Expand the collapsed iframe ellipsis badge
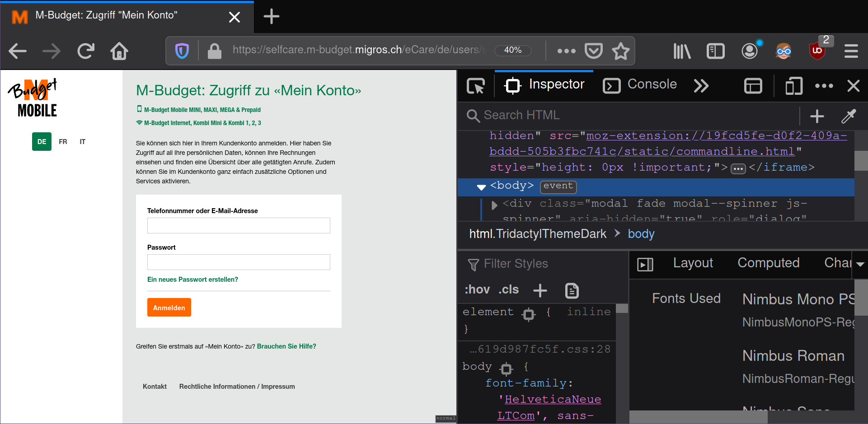 738,169
